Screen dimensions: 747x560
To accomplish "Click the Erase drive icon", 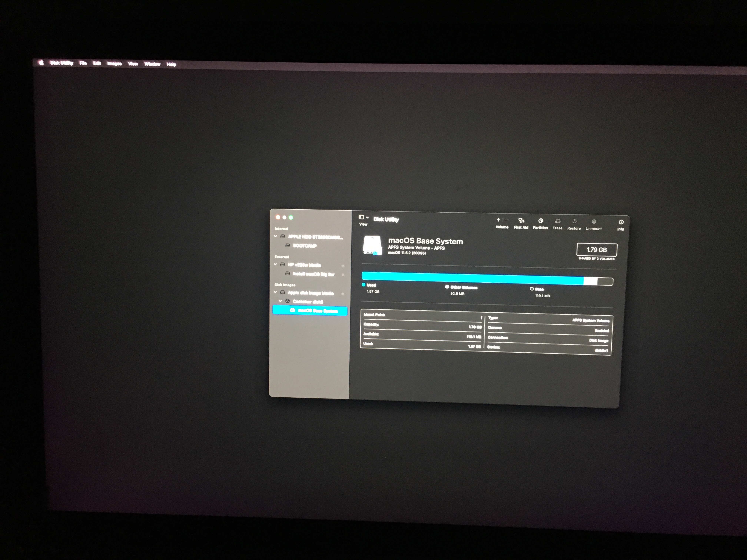I will (557, 221).
